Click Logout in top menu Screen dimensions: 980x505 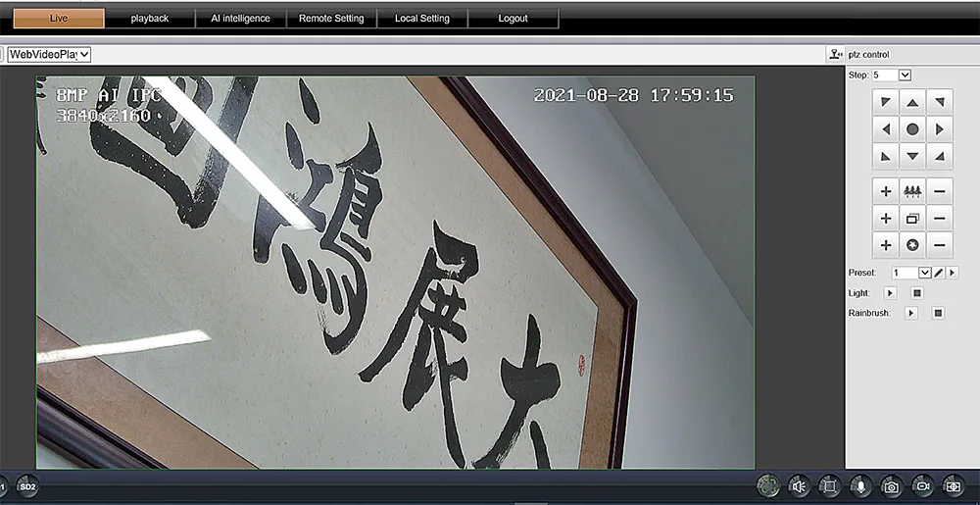coord(514,18)
